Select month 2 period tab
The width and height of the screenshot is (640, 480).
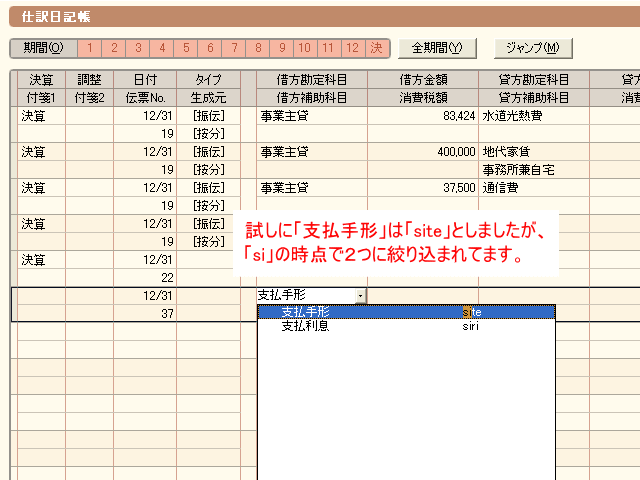pyautogui.click(x=114, y=48)
